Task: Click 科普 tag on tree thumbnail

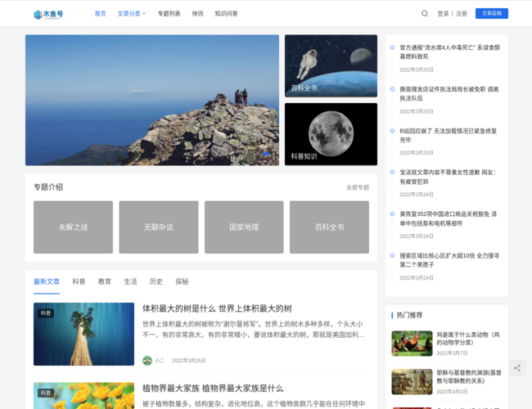Action: point(46,313)
